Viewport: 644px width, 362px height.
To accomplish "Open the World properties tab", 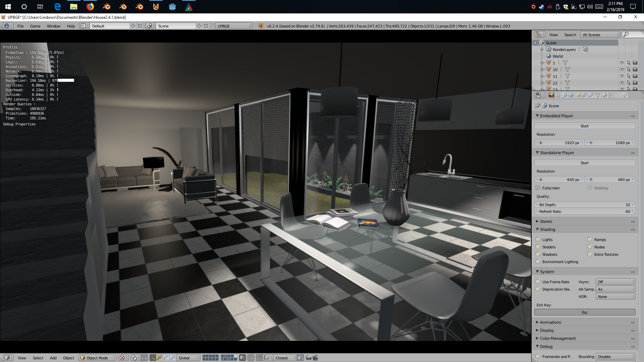I will pyautogui.click(x=571, y=95).
